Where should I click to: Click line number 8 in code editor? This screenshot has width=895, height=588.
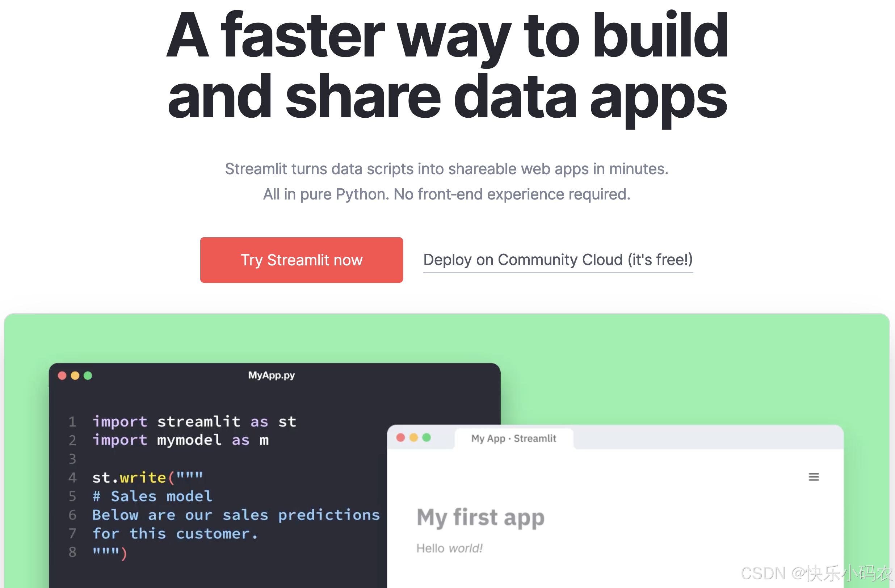72,552
